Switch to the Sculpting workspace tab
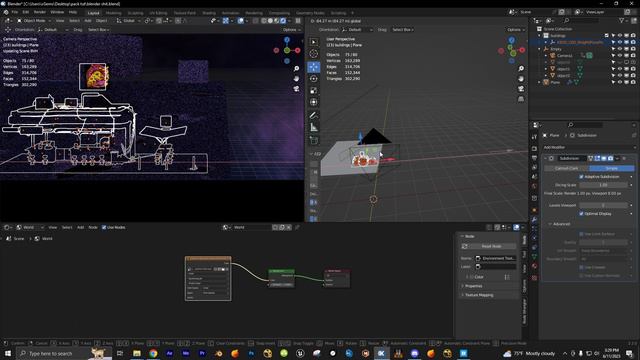The height and width of the screenshot is (360, 640). pyautogui.click(x=136, y=13)
